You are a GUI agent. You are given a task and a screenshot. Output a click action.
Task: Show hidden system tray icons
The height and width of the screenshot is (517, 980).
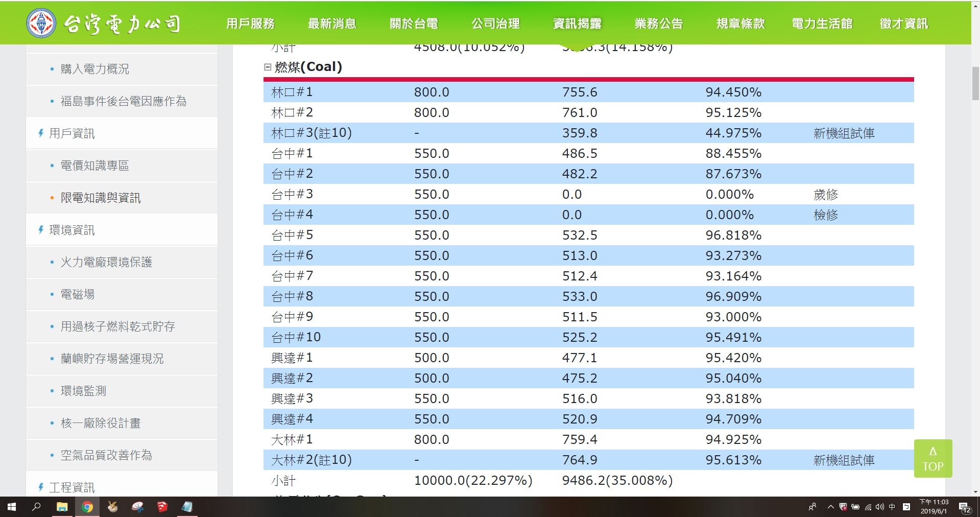[x=830, y=507]
